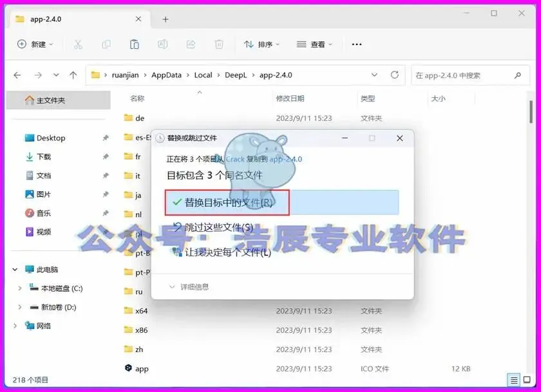Expand address bar history dropdown
Viewport: 541px width, 392px height.
(x=374, y=75)
